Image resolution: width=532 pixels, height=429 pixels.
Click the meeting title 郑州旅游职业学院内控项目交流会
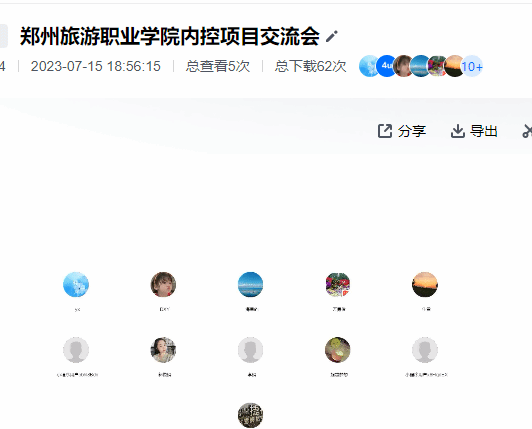pyautogui.click(x=170, y=36)
